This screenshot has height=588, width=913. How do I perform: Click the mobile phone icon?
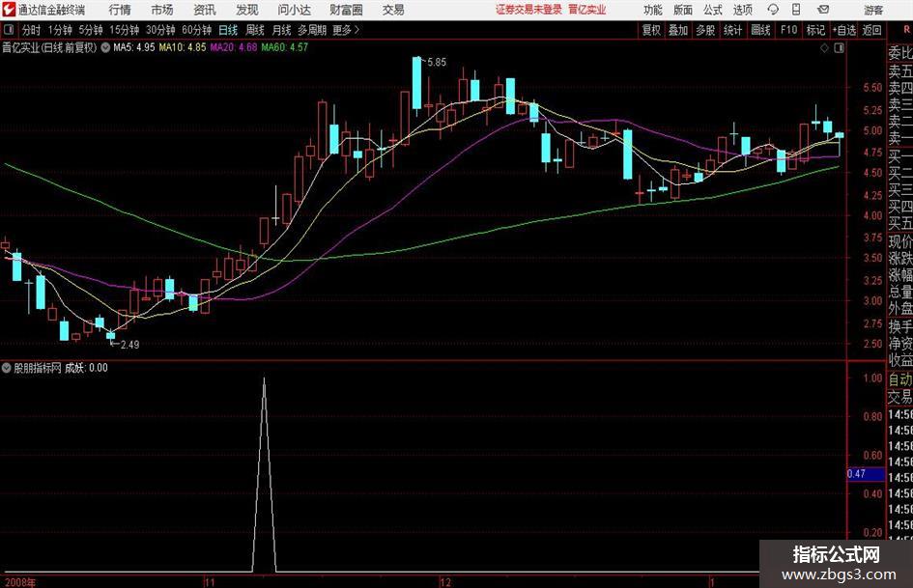coord(796,10)
